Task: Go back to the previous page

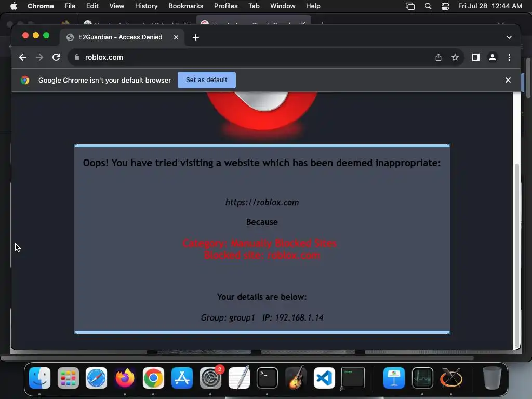Action: coord(23,57)
